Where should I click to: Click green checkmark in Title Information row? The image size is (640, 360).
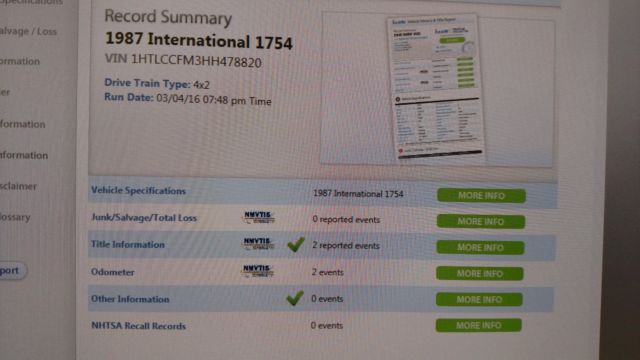[x=296, y=244]
